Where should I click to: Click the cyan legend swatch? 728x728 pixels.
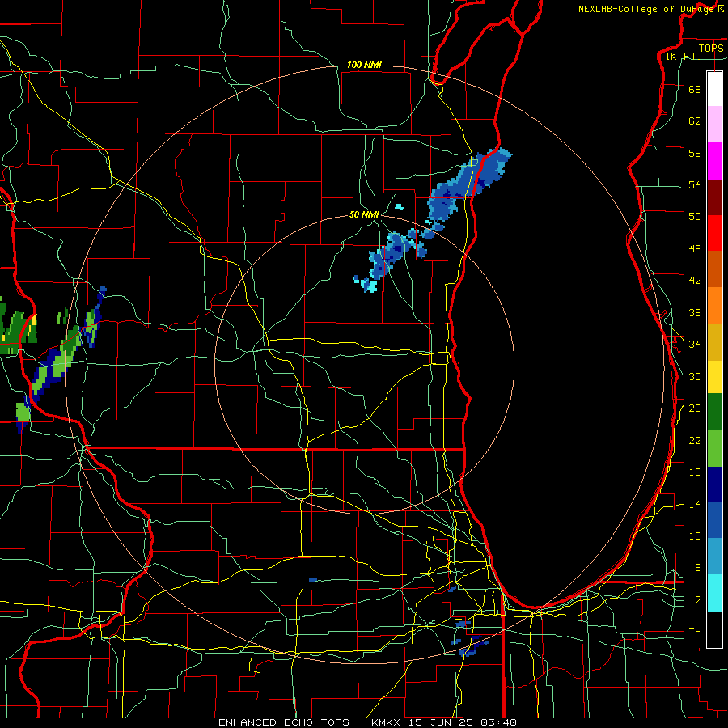click(714, 593)
